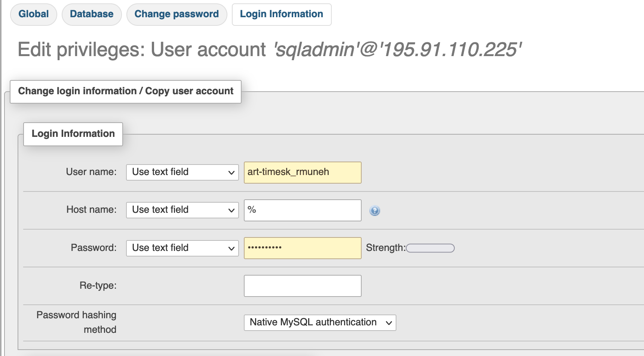Click the User name text field
This screenshot has width=644, height=356.
pos(303,172)
